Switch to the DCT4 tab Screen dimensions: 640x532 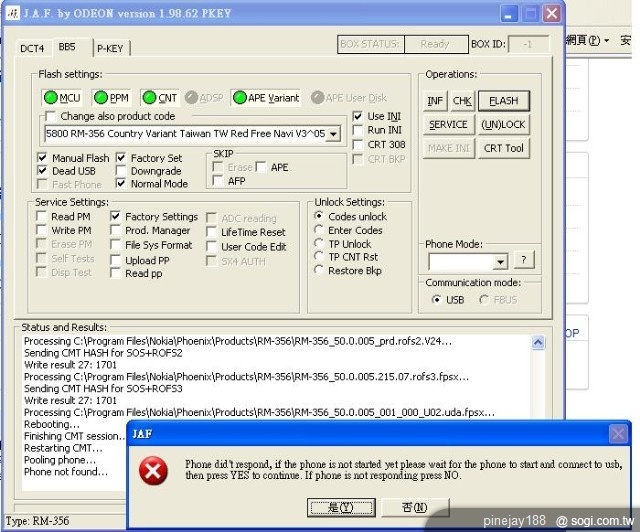click(x=32, y=49)
